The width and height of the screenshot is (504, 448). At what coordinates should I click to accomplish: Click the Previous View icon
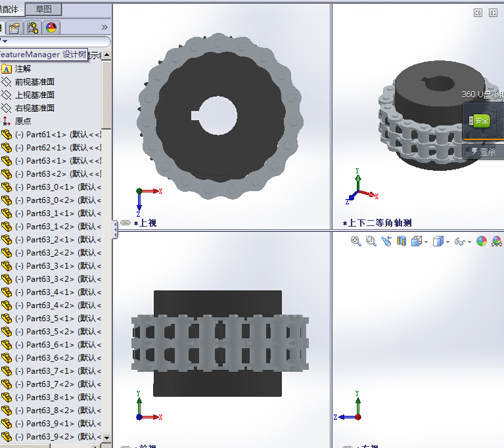pos(386,241)
